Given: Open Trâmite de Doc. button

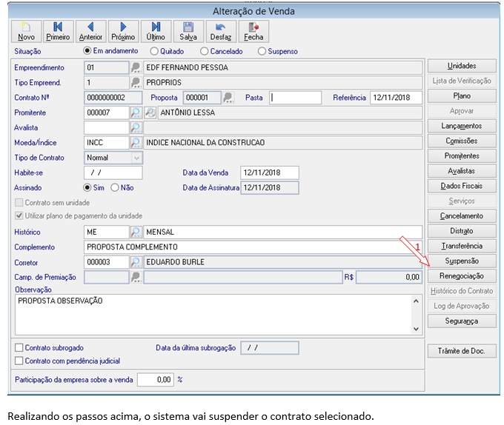Looking at the screenshot, I should click(462, 351).
